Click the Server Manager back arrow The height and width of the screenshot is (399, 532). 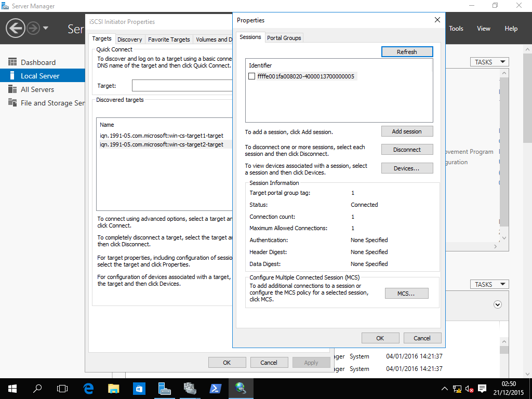[16, 28]
